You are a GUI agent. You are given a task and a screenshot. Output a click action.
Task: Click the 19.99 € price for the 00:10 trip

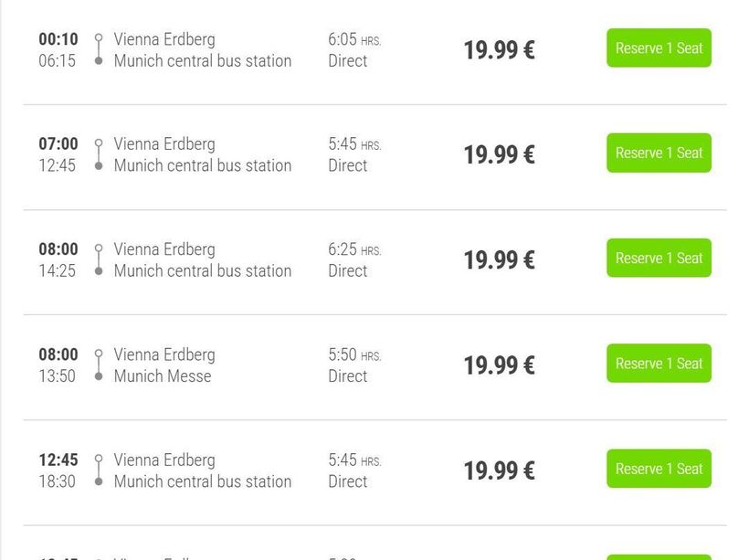pyautogui.click(x=499, y=50)
